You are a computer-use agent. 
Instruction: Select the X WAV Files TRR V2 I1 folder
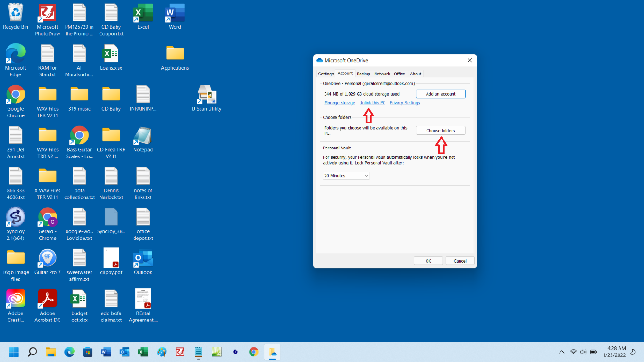[x=48, y=184]
